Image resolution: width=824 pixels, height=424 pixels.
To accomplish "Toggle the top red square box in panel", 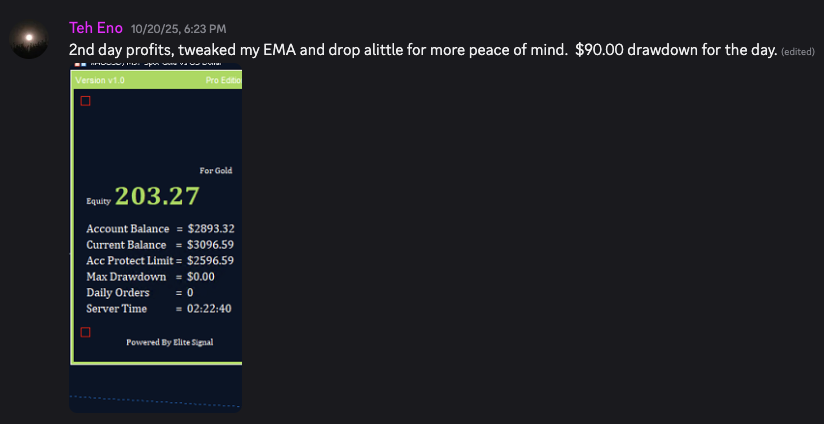I will point(85,101).
